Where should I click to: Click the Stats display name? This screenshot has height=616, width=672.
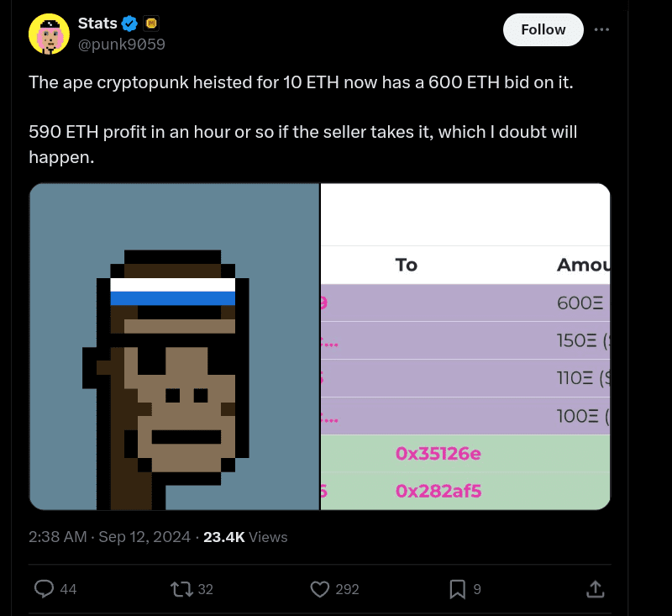(x=97, y=24)
